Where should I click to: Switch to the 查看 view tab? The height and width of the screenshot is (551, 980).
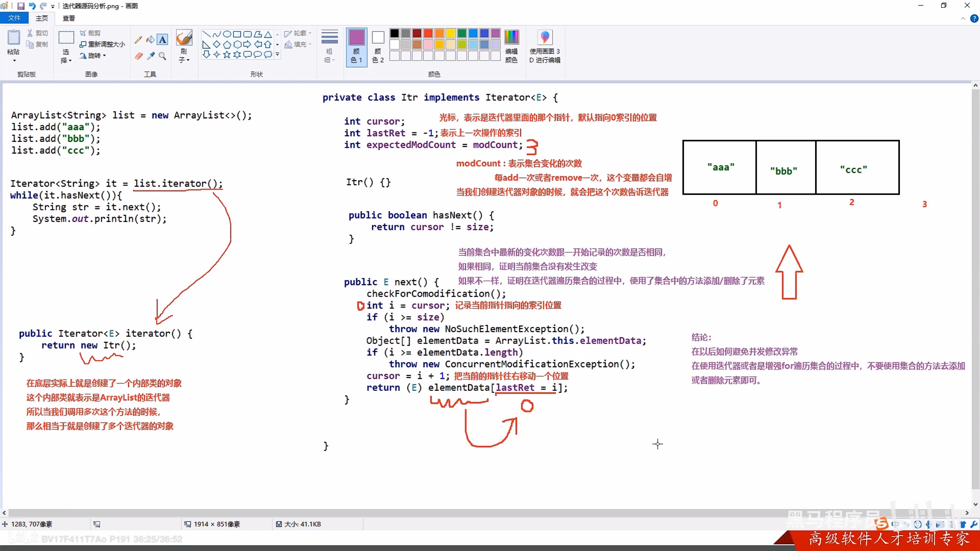pos(69,18)
